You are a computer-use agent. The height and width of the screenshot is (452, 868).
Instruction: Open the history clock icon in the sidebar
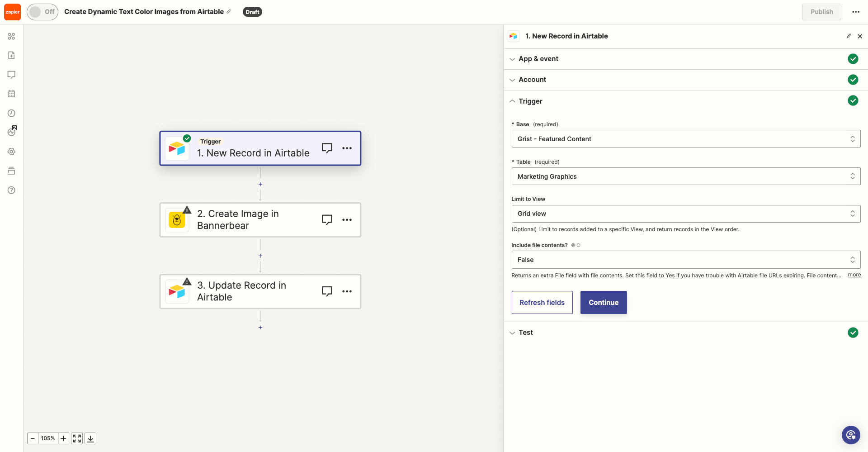coord(11,113)
